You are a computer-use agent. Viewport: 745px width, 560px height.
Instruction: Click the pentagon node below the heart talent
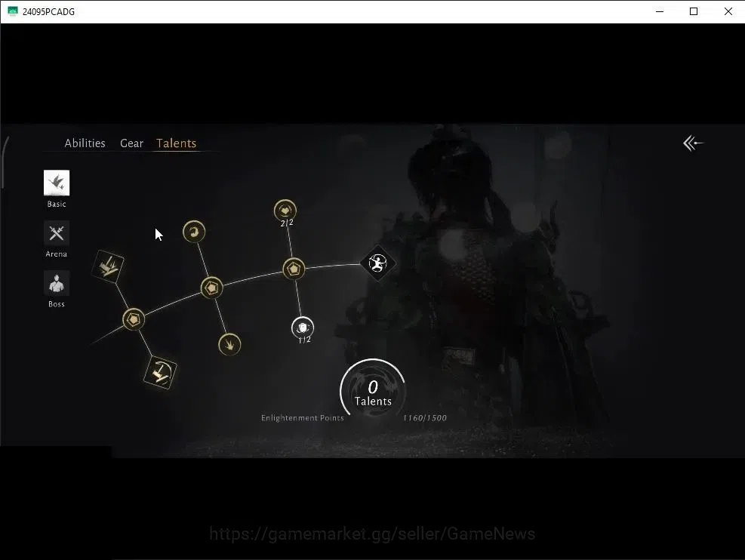coord(294,269)
